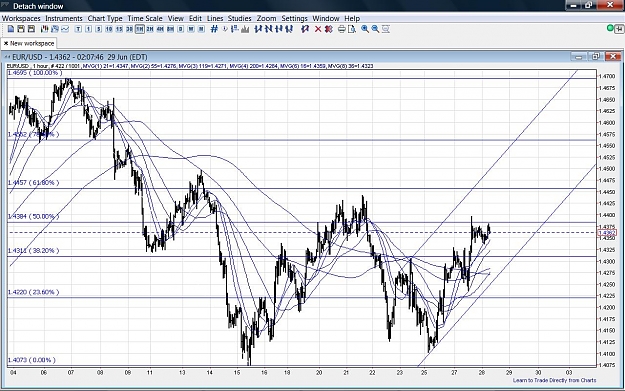Click the down-arrow marker toolbar icon
Screen dimensions: 625x391
click(225, 29)
